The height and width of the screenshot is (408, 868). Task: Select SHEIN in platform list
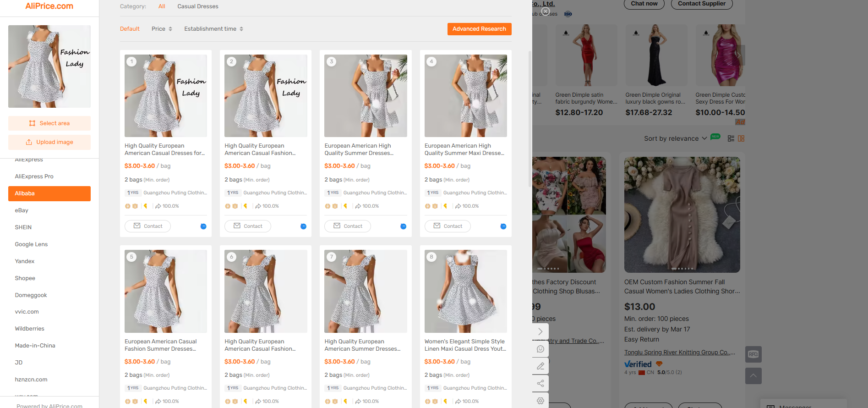tap(49, 227)
